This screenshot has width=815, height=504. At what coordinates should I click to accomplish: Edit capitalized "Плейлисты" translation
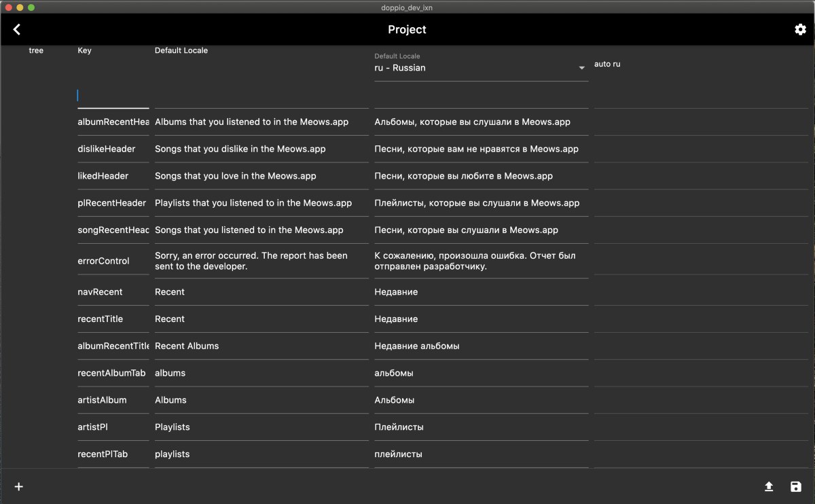click(482, 427)
